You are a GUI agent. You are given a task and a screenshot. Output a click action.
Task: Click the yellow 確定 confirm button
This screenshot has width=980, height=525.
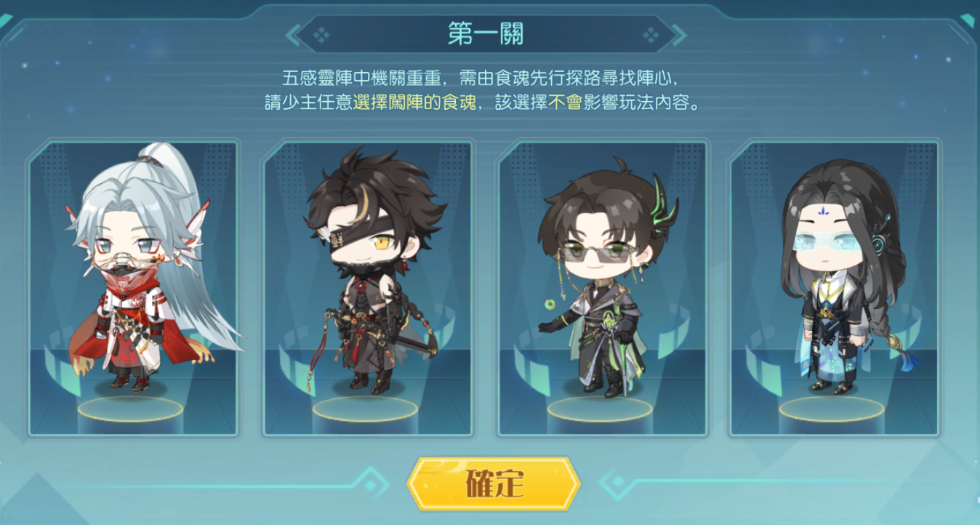point(493,484)
